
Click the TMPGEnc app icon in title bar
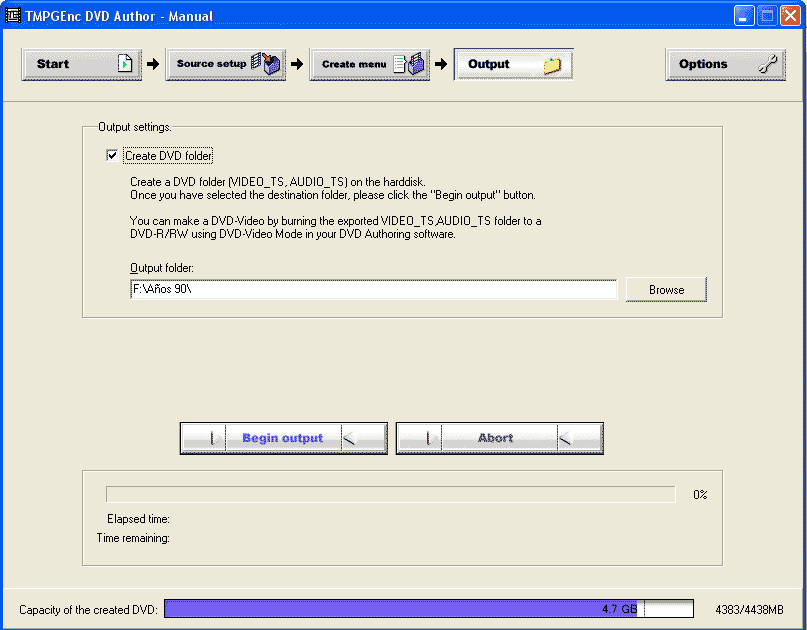[x=13, y=16]
